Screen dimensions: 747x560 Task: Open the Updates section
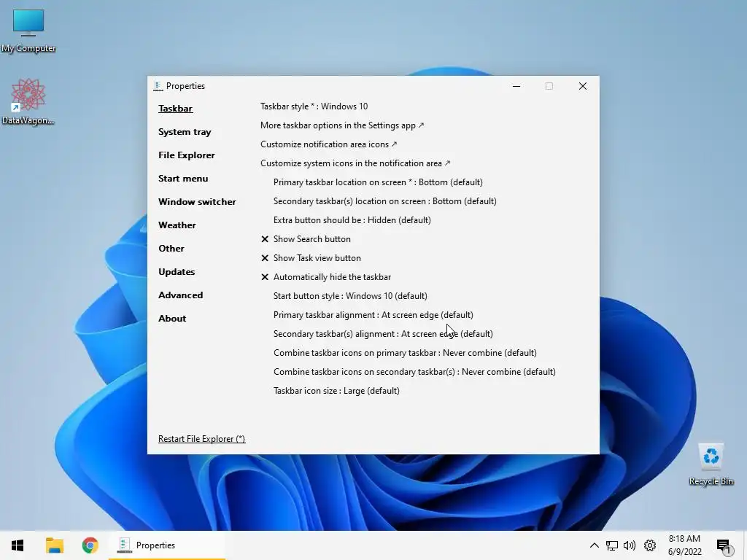[177, 272]
